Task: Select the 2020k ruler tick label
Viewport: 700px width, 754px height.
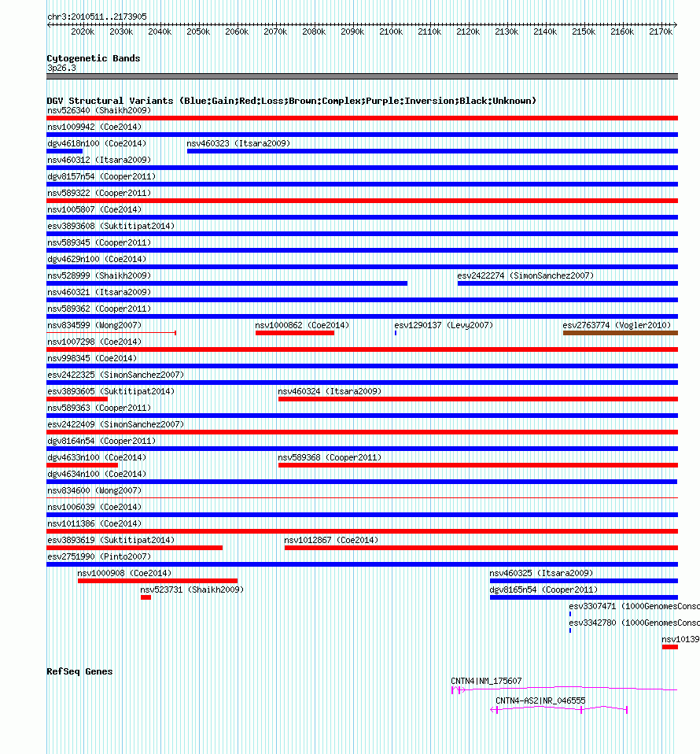Action: [83, 31]
